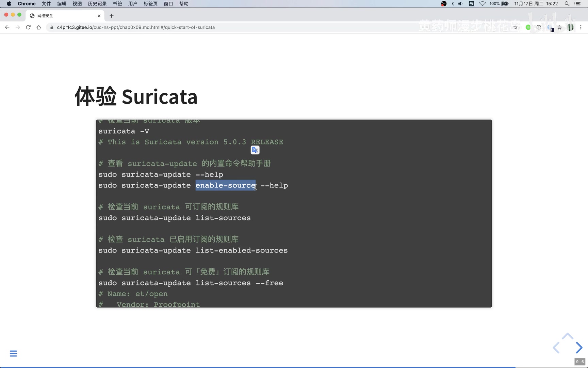Open Spotlight search
The image size is (588, 368).
(x=567, y=4)
